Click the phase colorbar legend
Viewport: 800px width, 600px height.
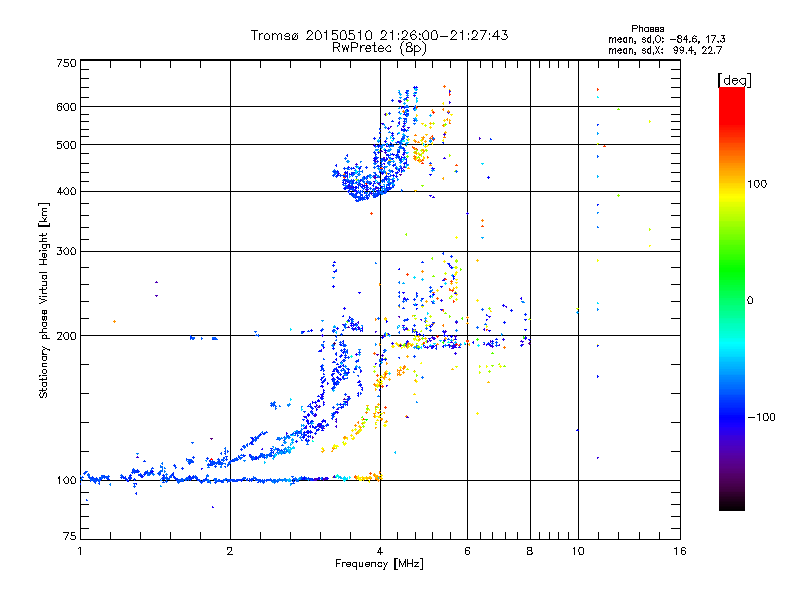[732, 298]
